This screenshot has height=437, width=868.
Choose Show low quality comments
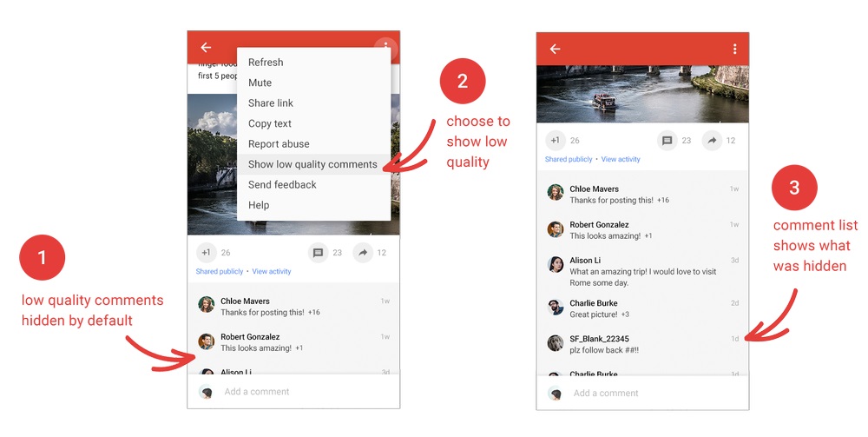(x=314, y=164)
